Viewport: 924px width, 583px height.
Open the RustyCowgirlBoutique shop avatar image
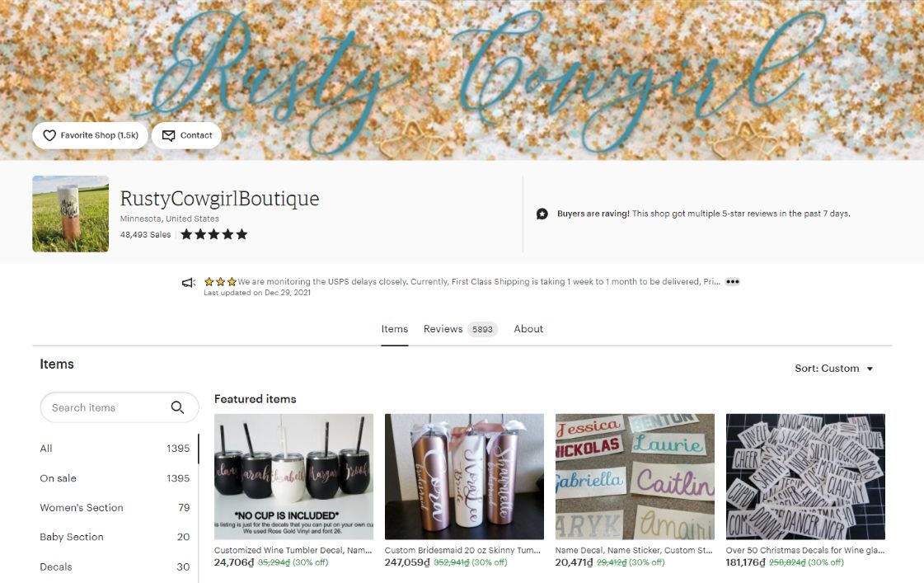(x=71, y=214)
